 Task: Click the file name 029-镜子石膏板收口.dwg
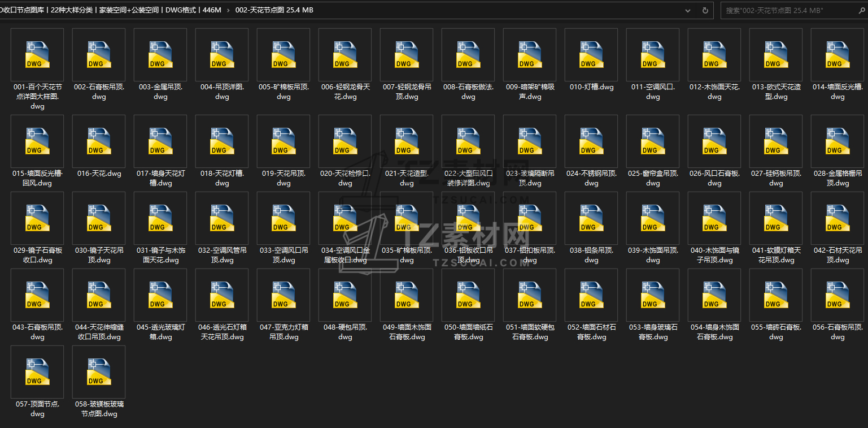tap(37, 256)
